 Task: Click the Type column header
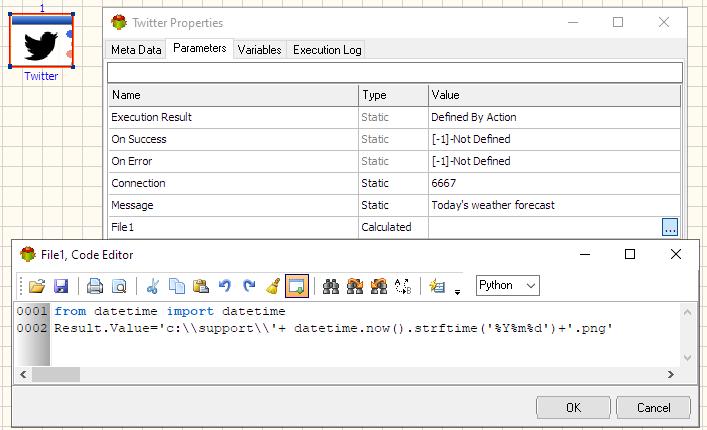(393, 95)
